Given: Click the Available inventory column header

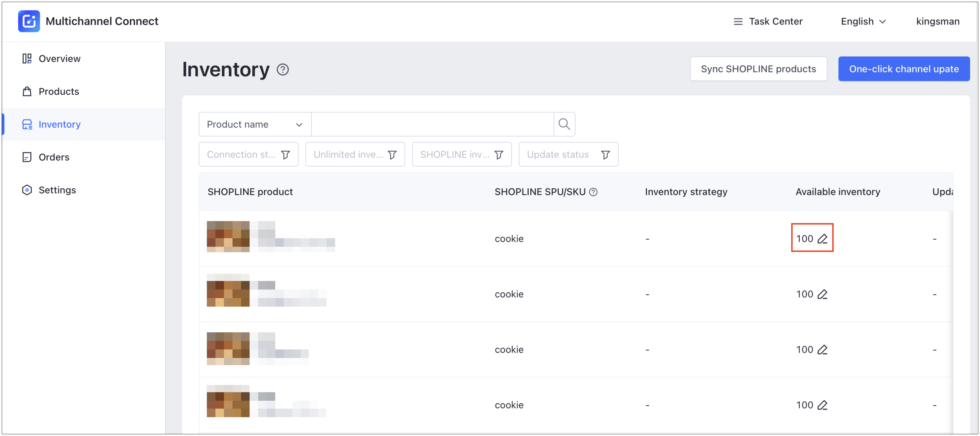Looking at the screenshot, I should point(838,192).
